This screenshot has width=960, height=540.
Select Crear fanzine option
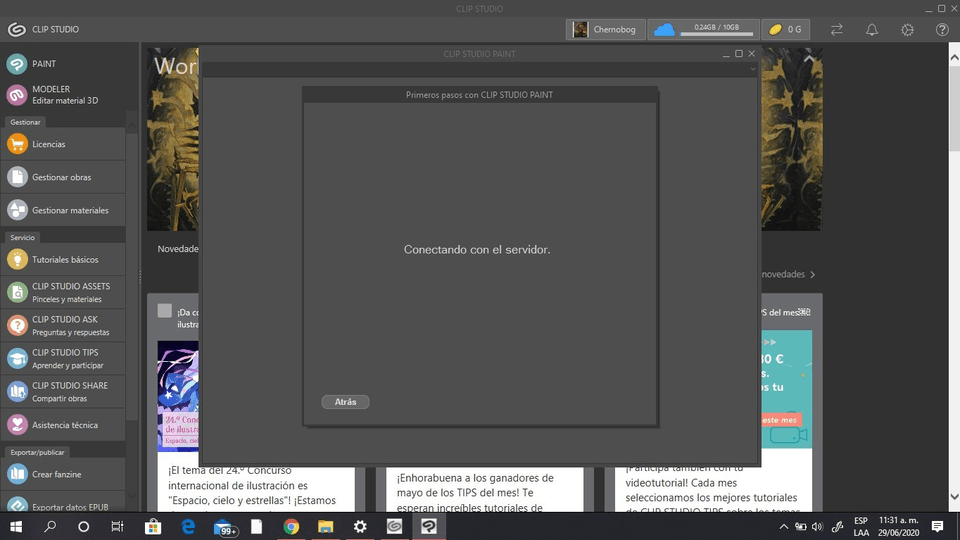click(56, 474)
